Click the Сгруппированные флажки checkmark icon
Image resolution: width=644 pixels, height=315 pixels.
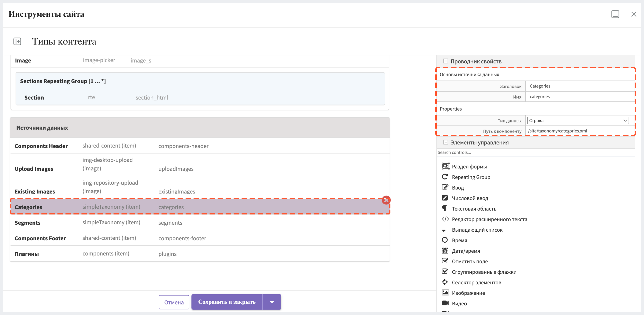pos(445,271)
